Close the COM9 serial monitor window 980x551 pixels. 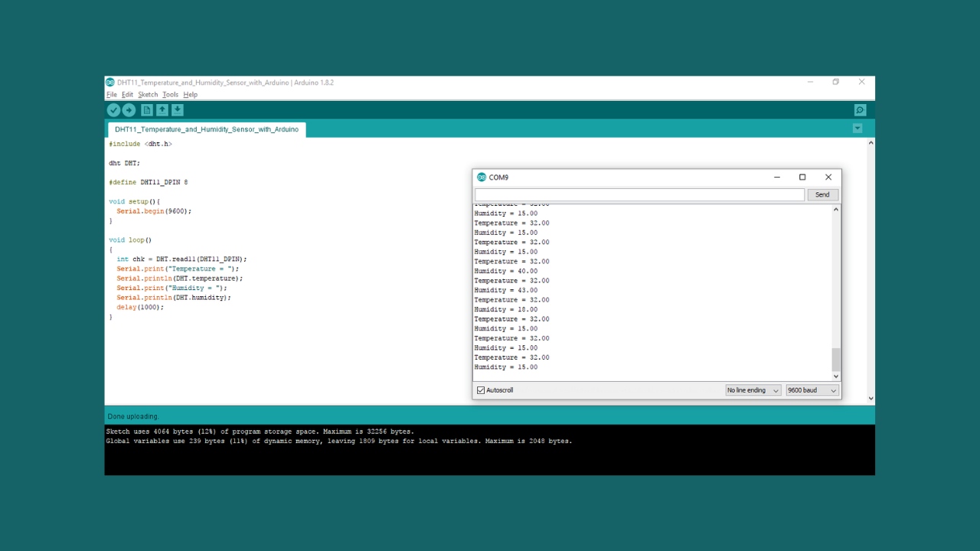tap(828, 178)
